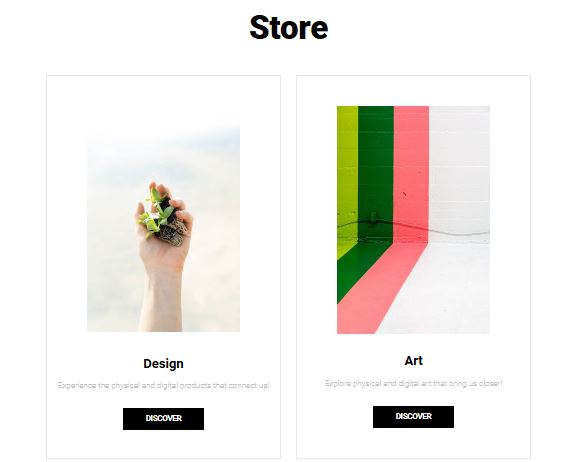
Task: Click the word 'Explore' in the Art description
Action: (337, 383)
